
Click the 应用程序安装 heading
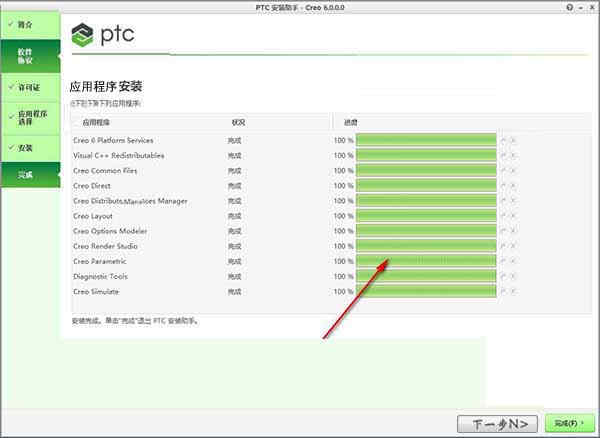click(106, 86)
